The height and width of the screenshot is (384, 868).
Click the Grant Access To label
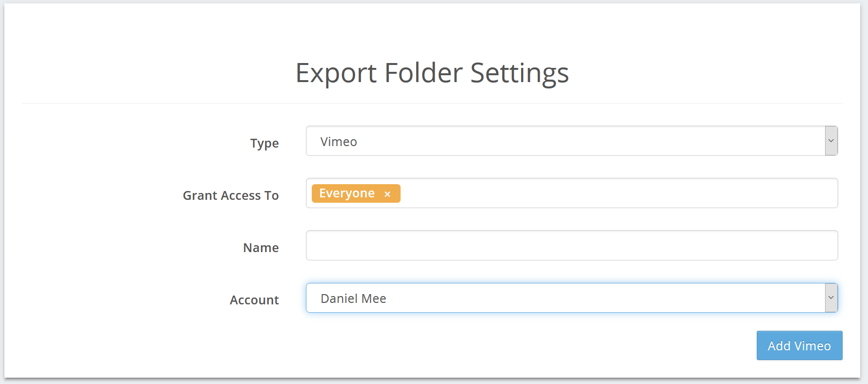tap(231, 195)
